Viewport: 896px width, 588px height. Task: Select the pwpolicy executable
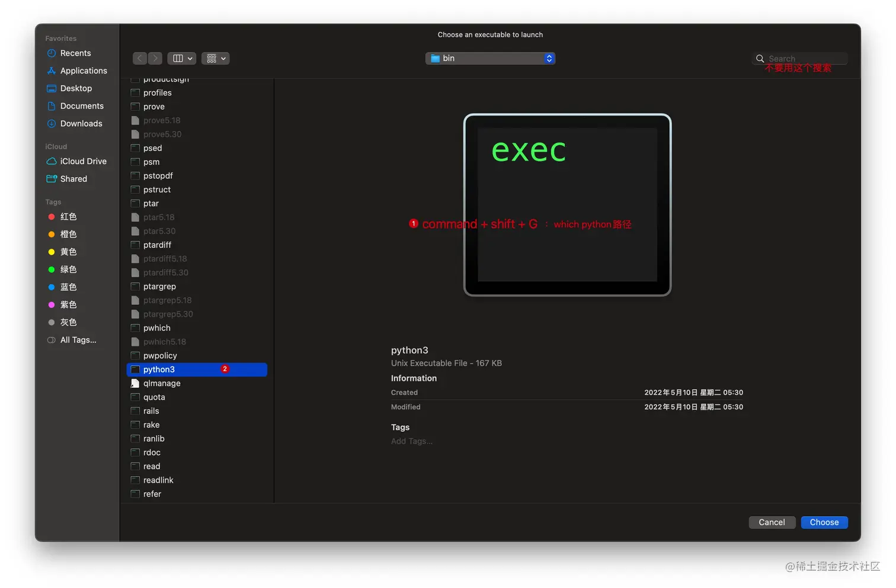(x=197, y=355)
